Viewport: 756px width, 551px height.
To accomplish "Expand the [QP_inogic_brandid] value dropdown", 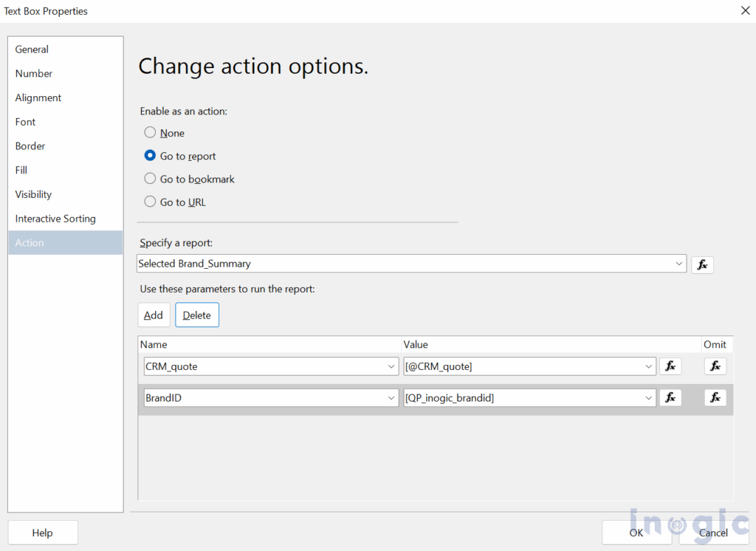I will 648,397.
